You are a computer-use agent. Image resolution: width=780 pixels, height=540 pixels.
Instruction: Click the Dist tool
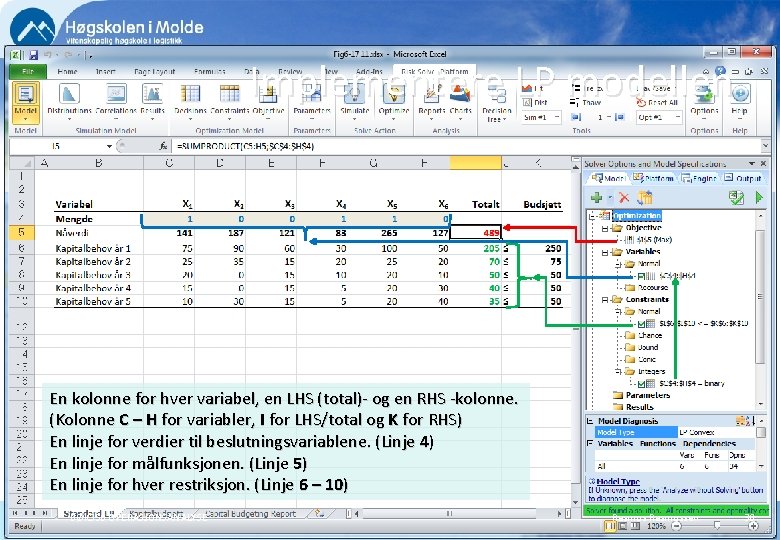(x=535, y=102)
